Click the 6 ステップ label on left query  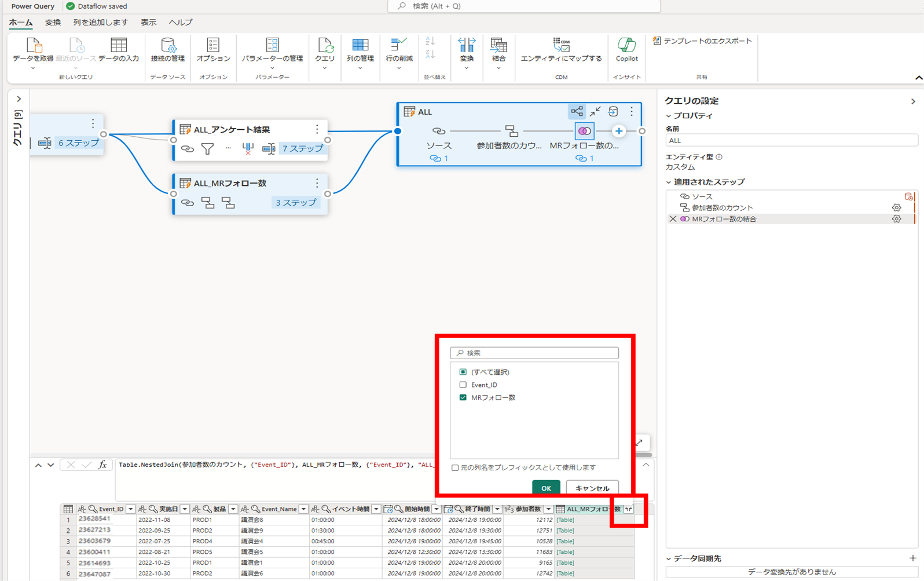coord(79,142)
